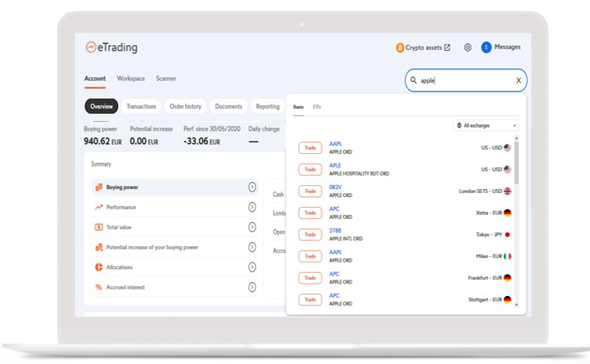Open the All exchanges dropdown

[x=486, y=126]
